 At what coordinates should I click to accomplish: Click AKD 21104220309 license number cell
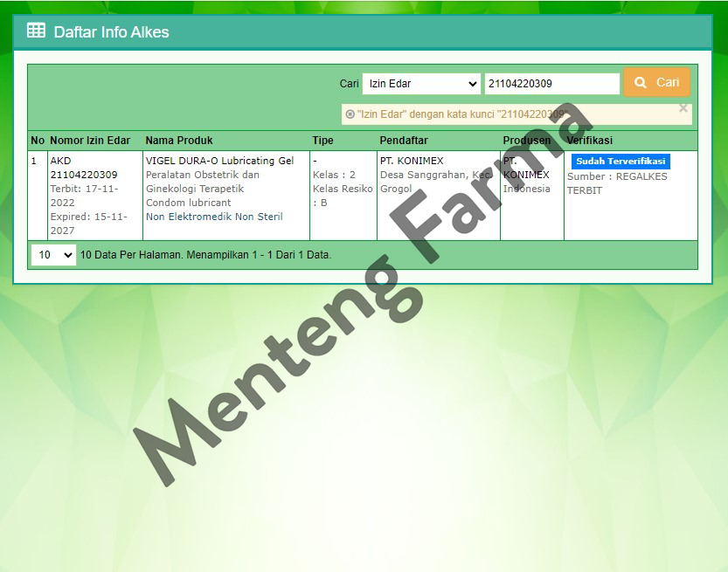point(84,168)
